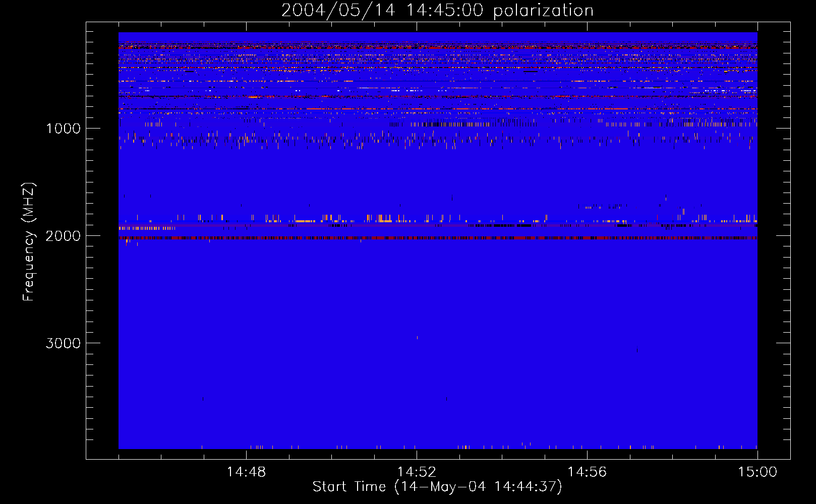Select the "Frequency (MHZ)" y-axis label
The height and width of the screenshot is (504, 816).
point(29,242)
